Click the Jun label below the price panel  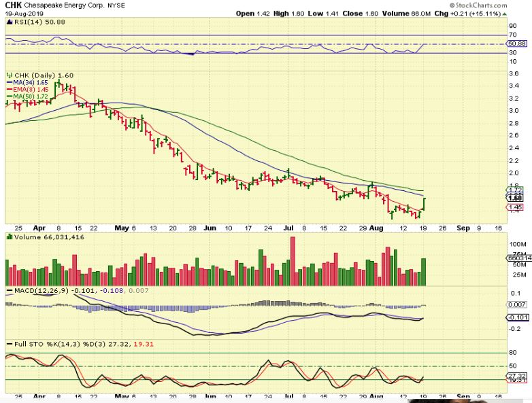point(210,228)
